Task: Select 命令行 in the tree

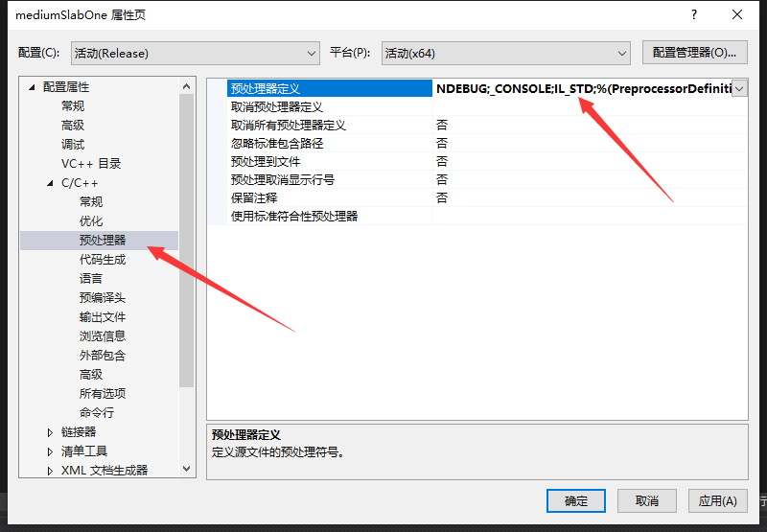Action: [x=97, y=413]
